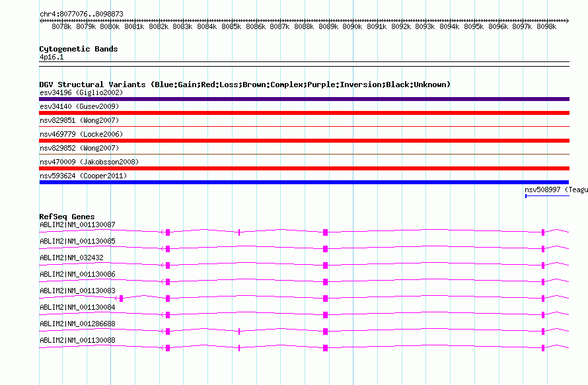Image resolution: width=588 pixels, height=385 pixels.
Task: Select NM_001130084 exon near 8098k
Action: (x=543, y=315)
